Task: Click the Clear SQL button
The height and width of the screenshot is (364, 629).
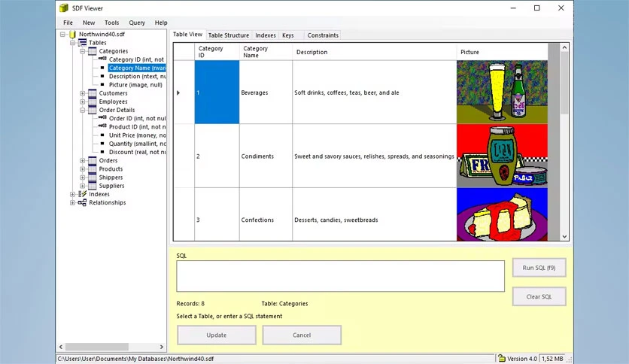Action: [539, 296]
